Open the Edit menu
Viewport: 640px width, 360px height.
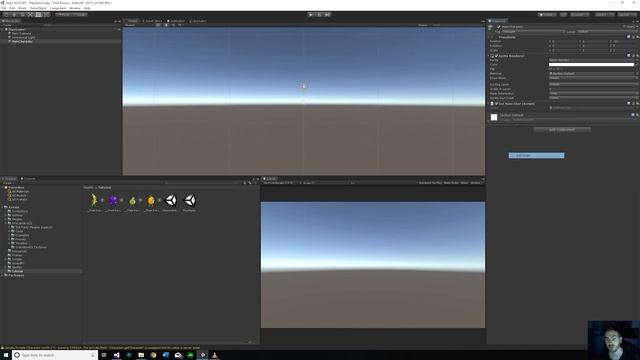12,8
